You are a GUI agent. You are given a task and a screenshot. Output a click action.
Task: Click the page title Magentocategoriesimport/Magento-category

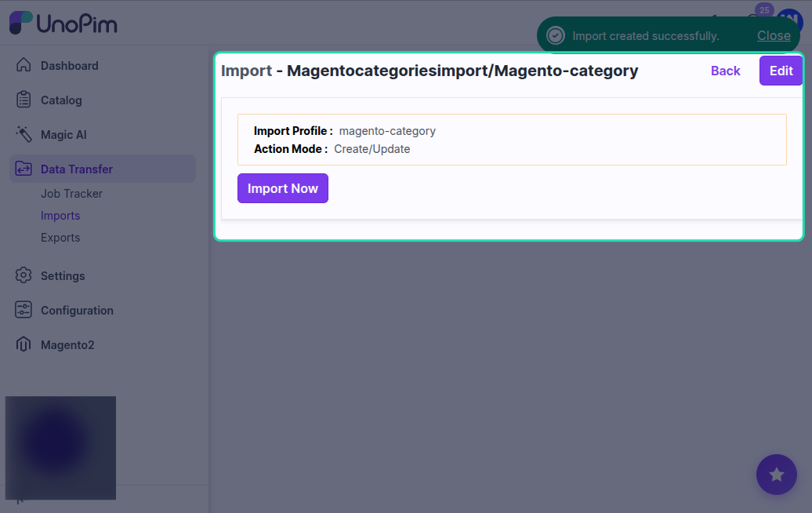coord(462,71)
